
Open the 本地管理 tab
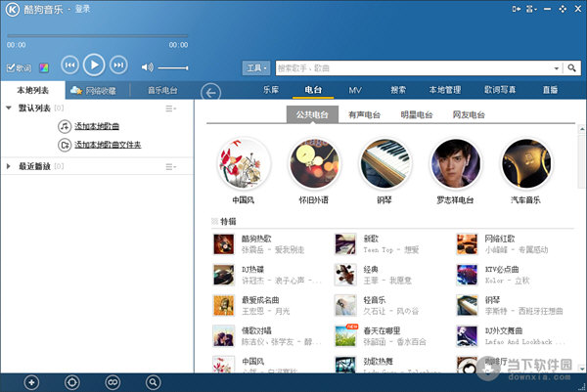coord(445,90)
